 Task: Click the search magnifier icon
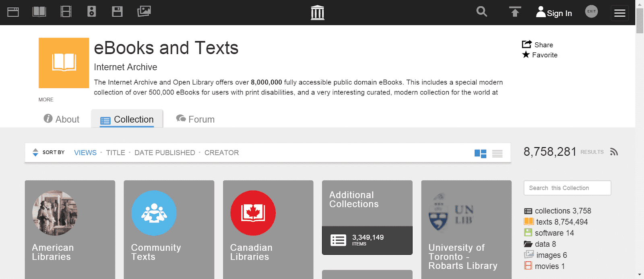[481, 12]
